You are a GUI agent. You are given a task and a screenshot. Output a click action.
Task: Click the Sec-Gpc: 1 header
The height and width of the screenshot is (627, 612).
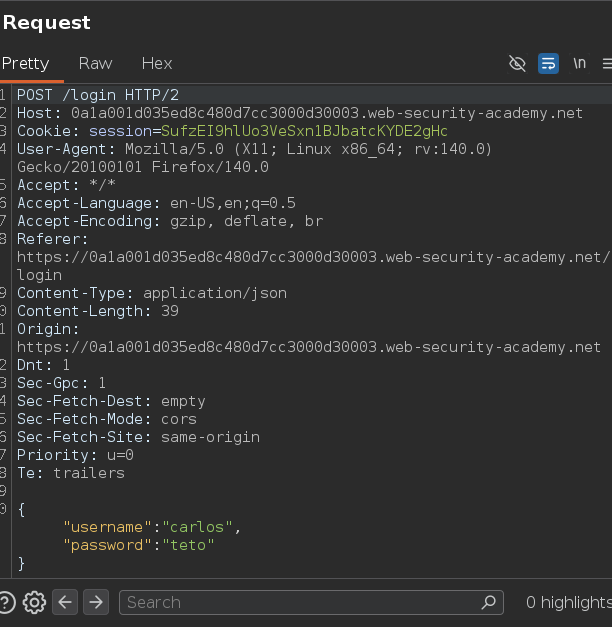point(61,383)
